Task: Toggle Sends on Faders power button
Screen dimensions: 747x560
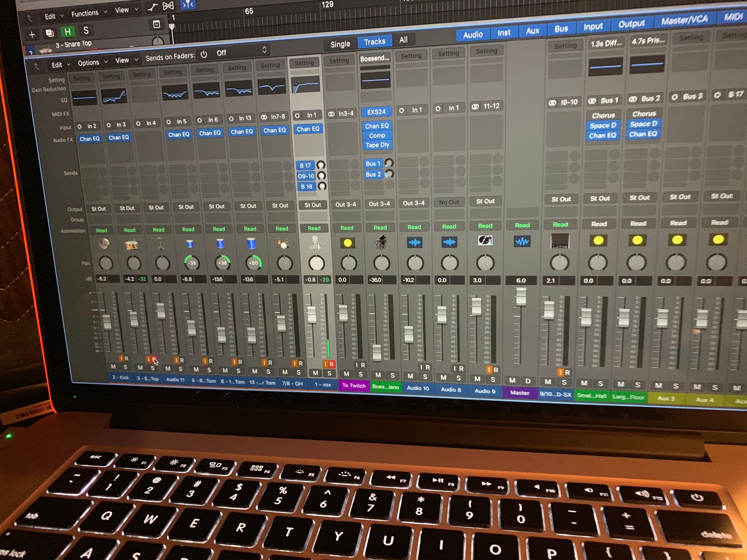Action: pyautogui.click(x=204, y=55)
